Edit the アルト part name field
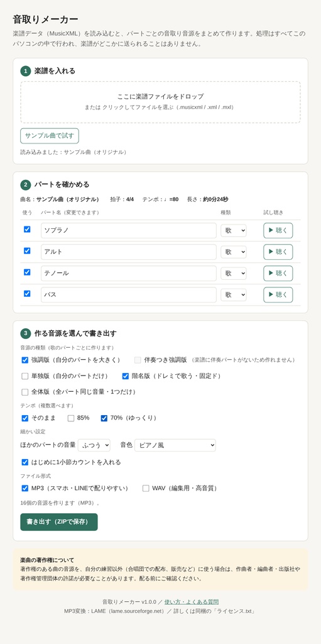The height and width of the screenshot is (644, 321). pos(129,252)
